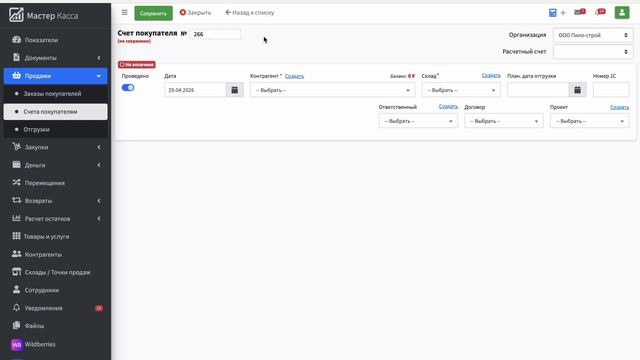
Task: Toggle the hamburger sidebar menu
Action: click(124, 13)
